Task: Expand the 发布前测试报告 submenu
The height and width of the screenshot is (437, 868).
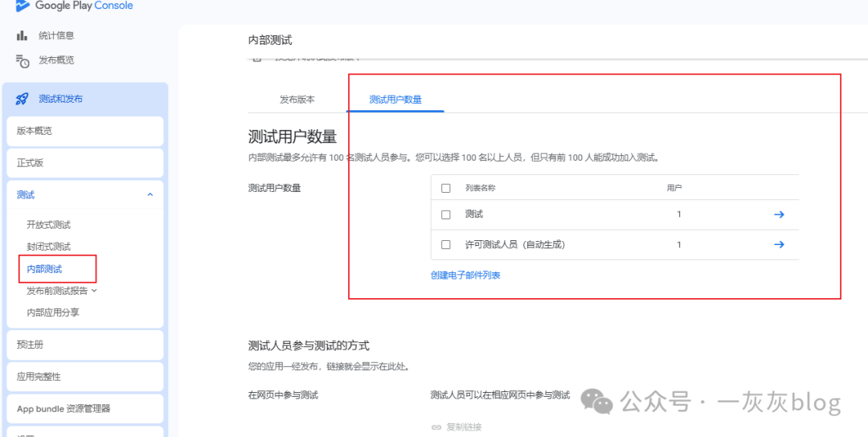Action: pos(94,290)
